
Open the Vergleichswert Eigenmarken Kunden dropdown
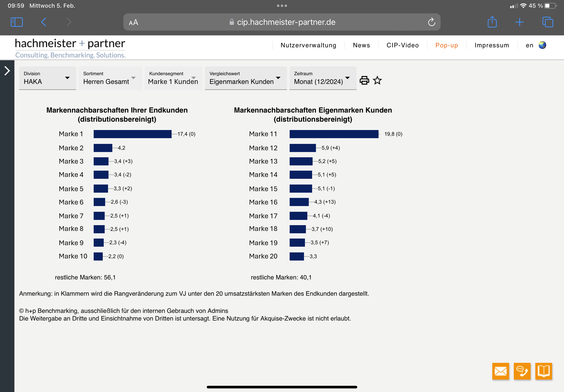click(246, 78)
